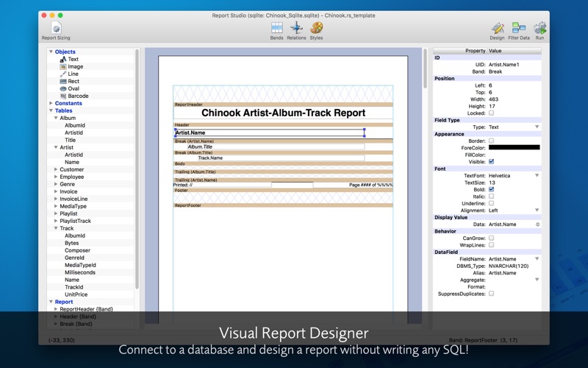This screenshot has width=588, height=368.
Task: Open the Bands toolbar icon
Action: click(277, 31)
